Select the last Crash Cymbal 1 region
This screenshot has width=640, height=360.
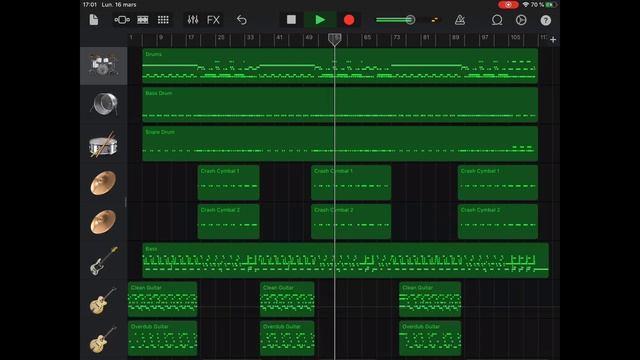pos(498,182)
